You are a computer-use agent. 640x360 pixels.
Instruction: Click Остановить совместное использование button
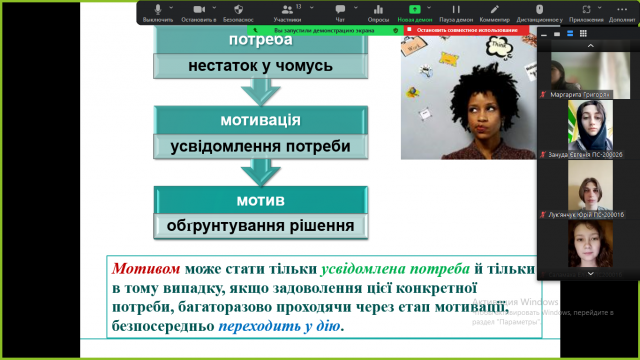467,30
